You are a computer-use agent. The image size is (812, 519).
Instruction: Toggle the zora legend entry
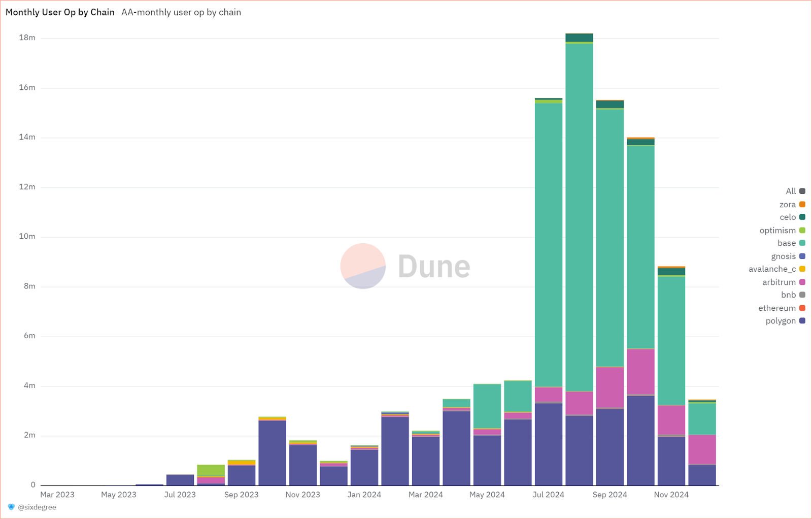click(x=792, y=204)
